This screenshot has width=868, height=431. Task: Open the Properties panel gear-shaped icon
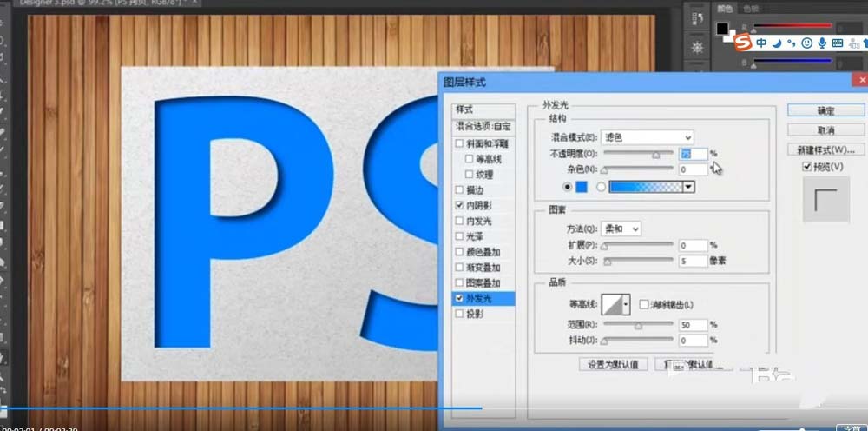coord(698,48)
